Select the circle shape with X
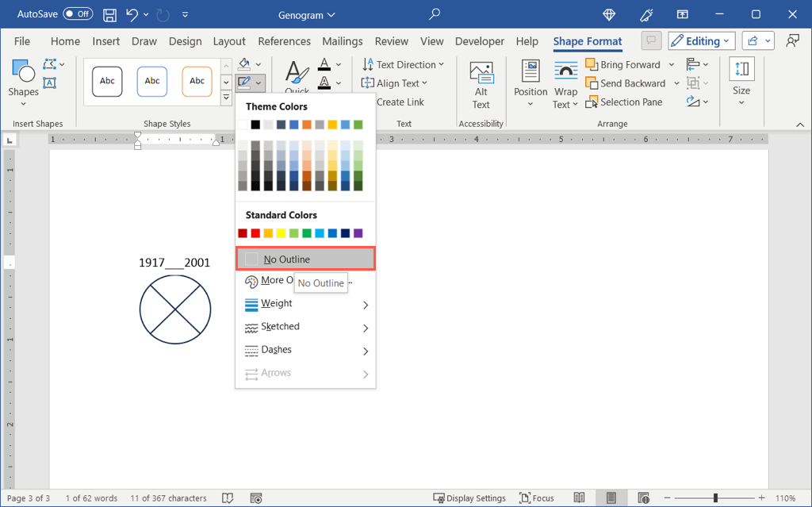The image size is (812, 507). coord(175,309)
